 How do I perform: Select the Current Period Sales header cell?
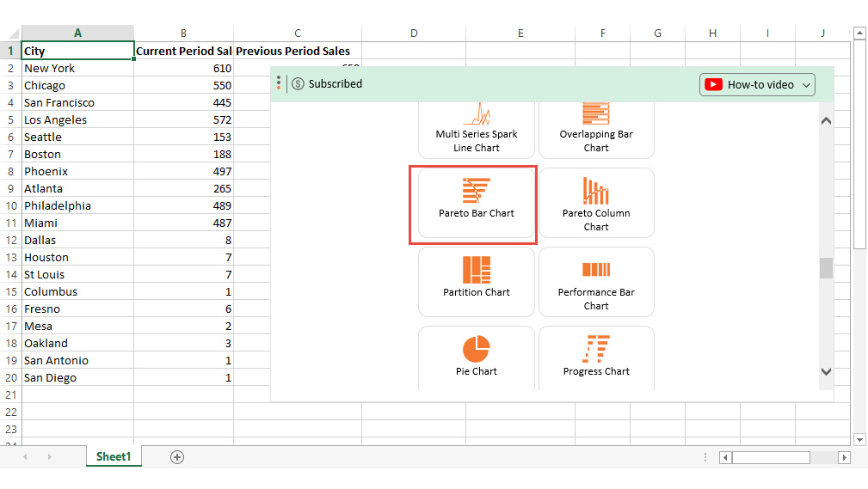pos(183,51)
